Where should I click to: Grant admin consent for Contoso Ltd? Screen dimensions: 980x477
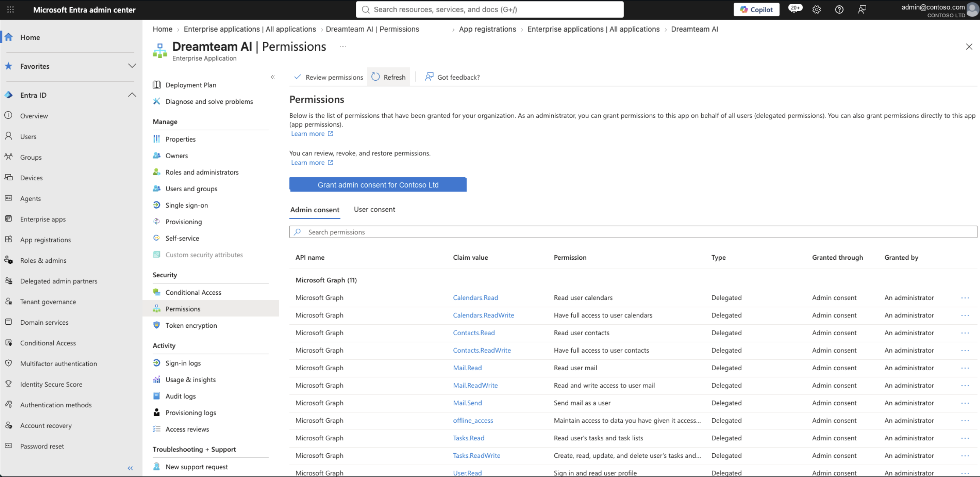(378, 185)
